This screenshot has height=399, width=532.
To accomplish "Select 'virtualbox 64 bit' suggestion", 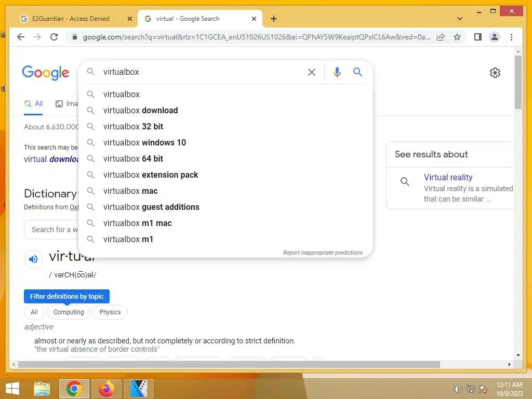I will 225,159.
